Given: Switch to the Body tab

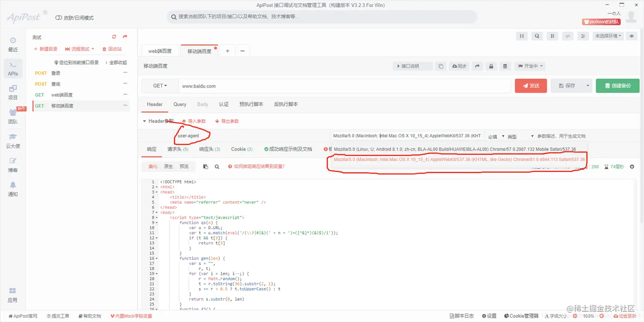Looking at the screenshot, I should [203, 104].
